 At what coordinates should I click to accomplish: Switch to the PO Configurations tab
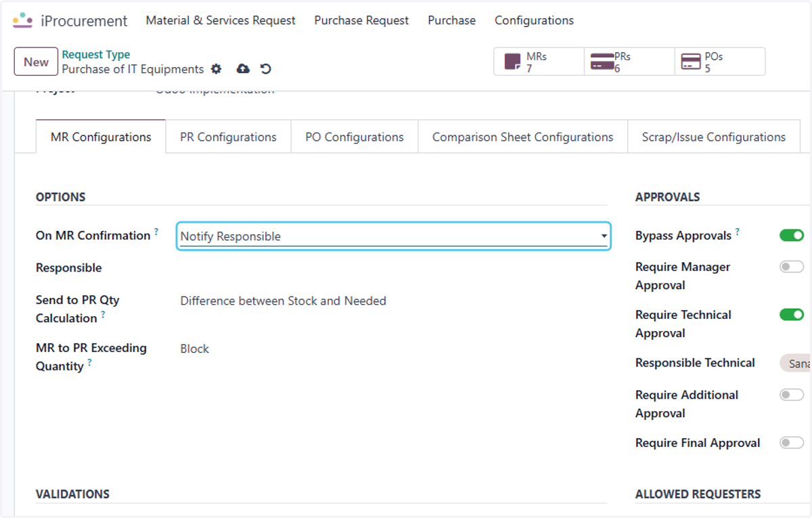pos(355,137)
